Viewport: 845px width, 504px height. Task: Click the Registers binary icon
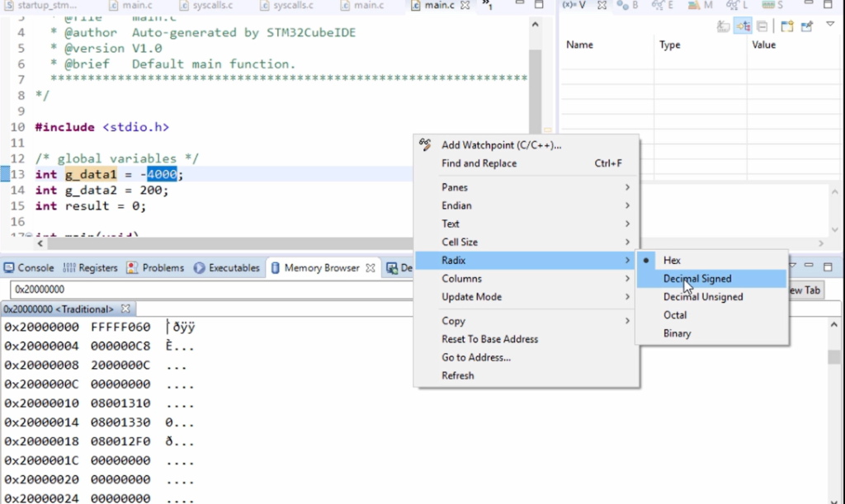click(69, 267)
